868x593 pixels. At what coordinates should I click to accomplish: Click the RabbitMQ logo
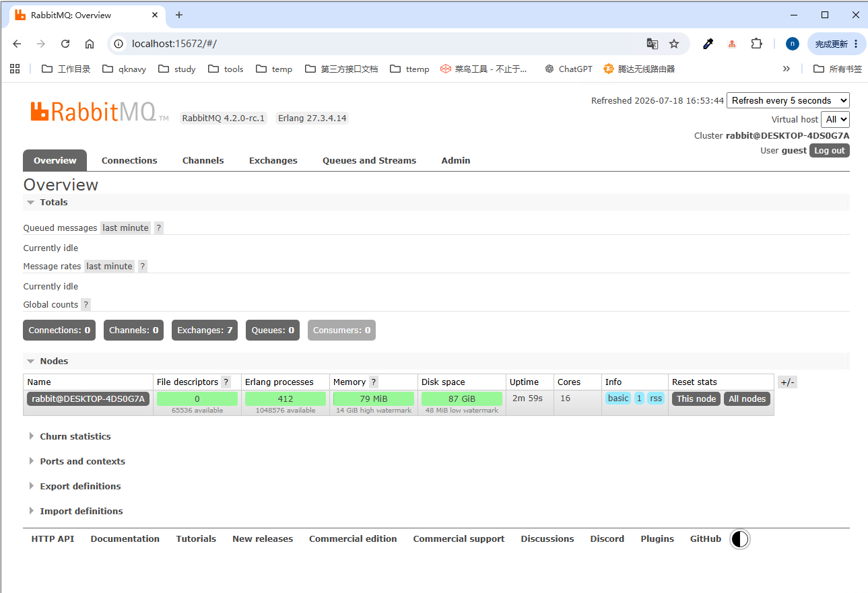pos(100,112)
